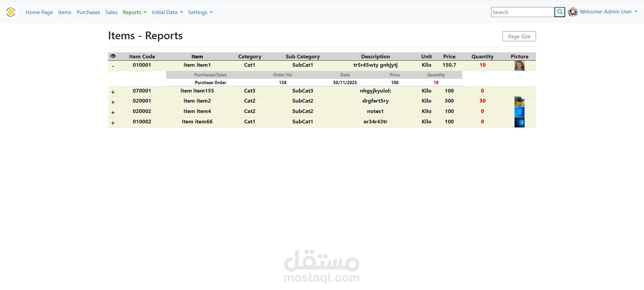
Task: Click the Category column header
Action: pyautogui.click(x=250, y=56)
